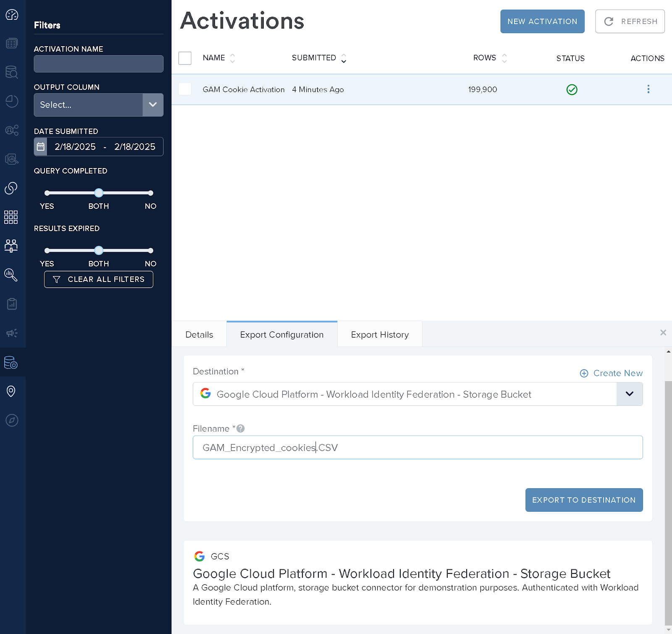Screen dimensions: 672x634
Task: Click the Filename help question mark icon
Action: point(240,429)
